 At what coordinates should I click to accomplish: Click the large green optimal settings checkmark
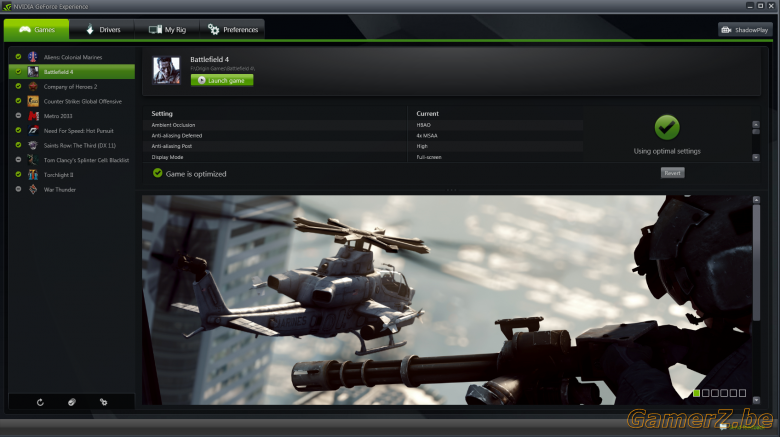point(667,127)
